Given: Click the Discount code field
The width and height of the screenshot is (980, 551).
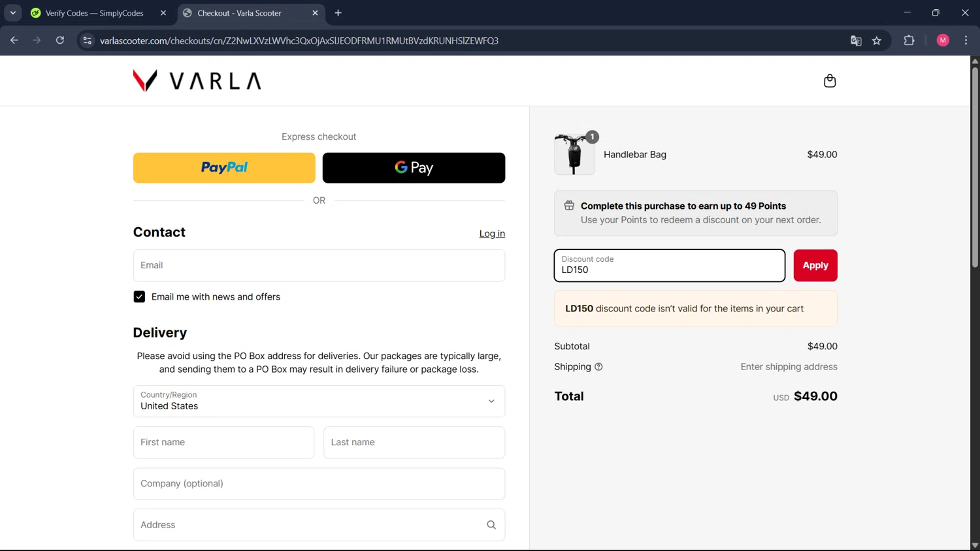Looking at the screenshot, I should (670, 266).
